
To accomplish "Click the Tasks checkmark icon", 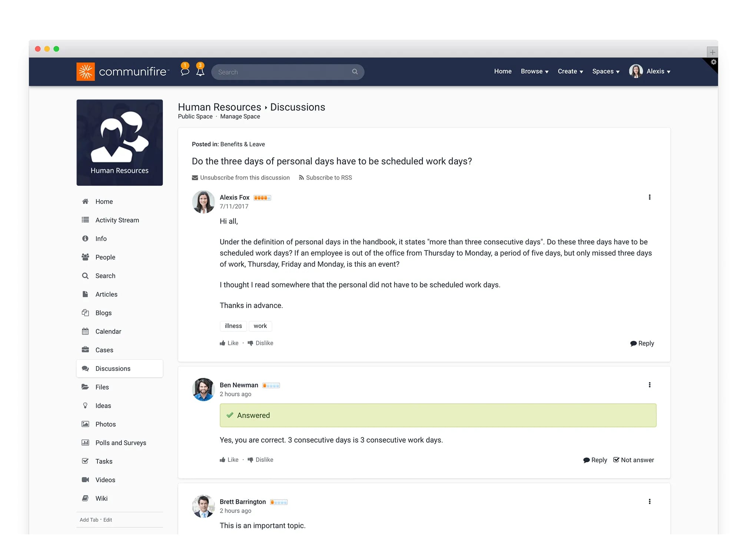I will pos(85,461).
